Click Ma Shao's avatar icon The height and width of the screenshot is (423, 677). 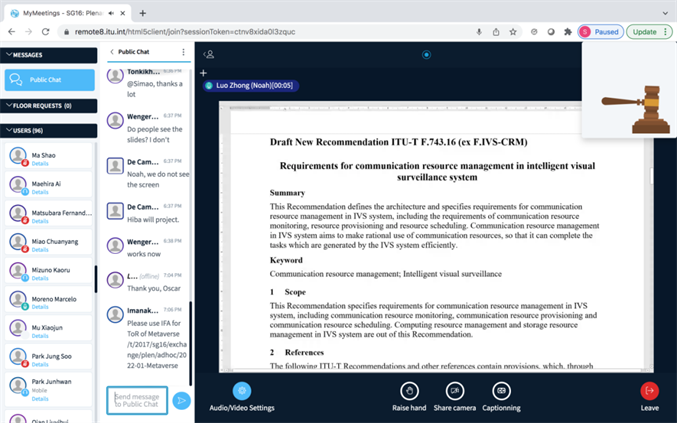18,156
